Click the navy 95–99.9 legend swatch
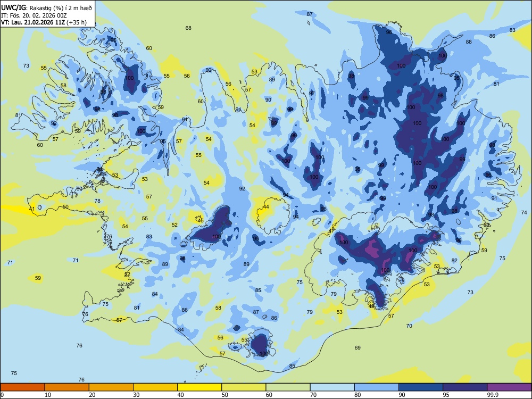532x399 pixels. click(x=465, y=387)
